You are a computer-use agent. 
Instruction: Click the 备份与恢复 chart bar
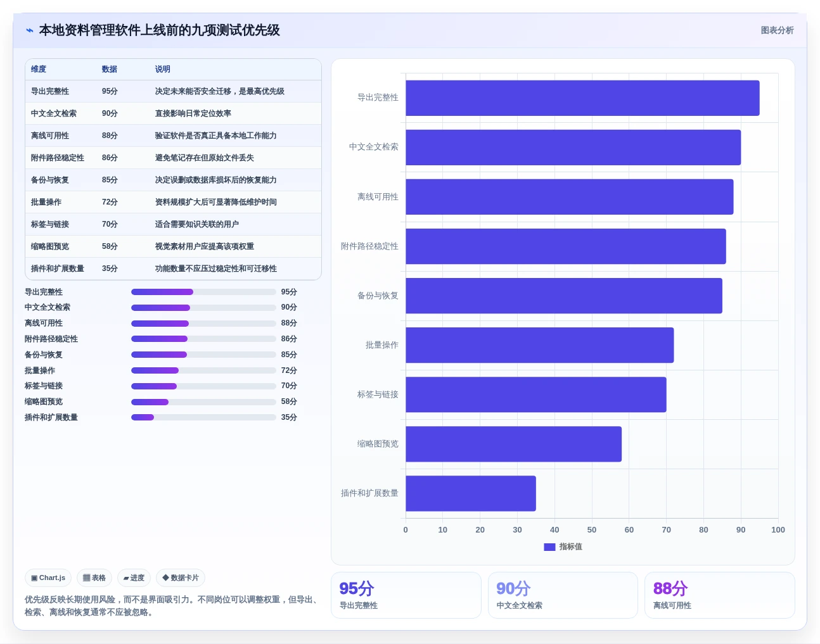point(564,296)
